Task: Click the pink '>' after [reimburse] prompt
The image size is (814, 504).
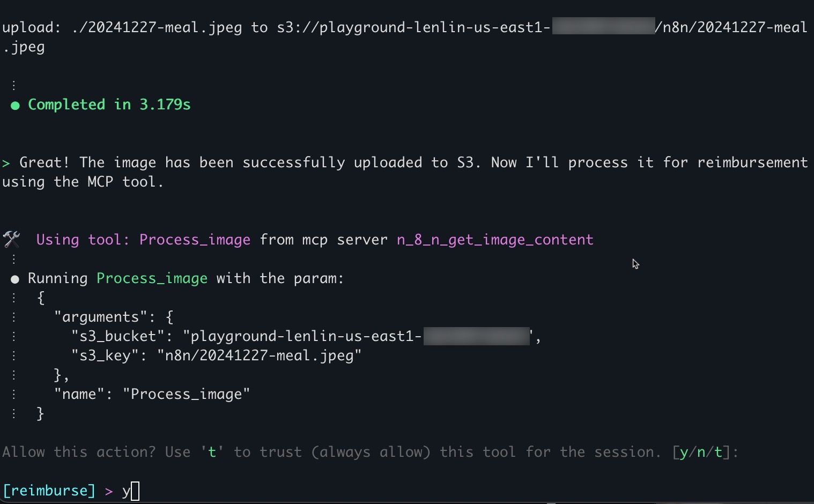Action: [109, 491]
